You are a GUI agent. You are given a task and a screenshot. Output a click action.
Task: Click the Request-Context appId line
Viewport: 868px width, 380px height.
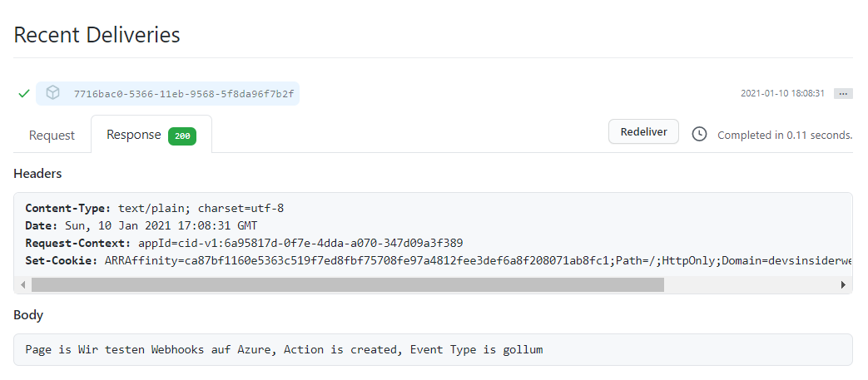244,243
